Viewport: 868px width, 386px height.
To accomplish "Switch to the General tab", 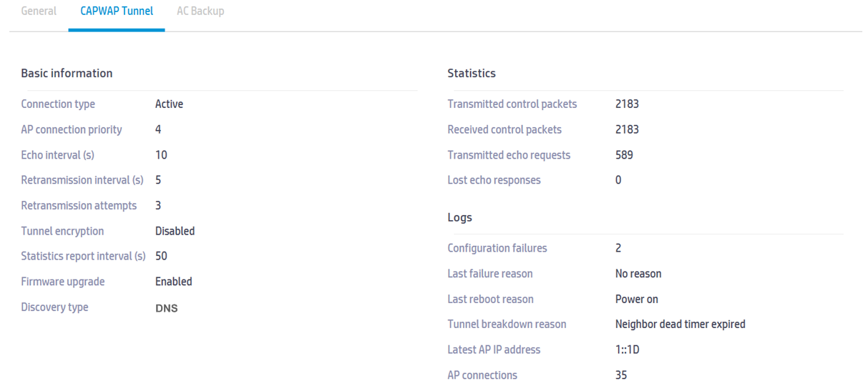I will [39, 11].
